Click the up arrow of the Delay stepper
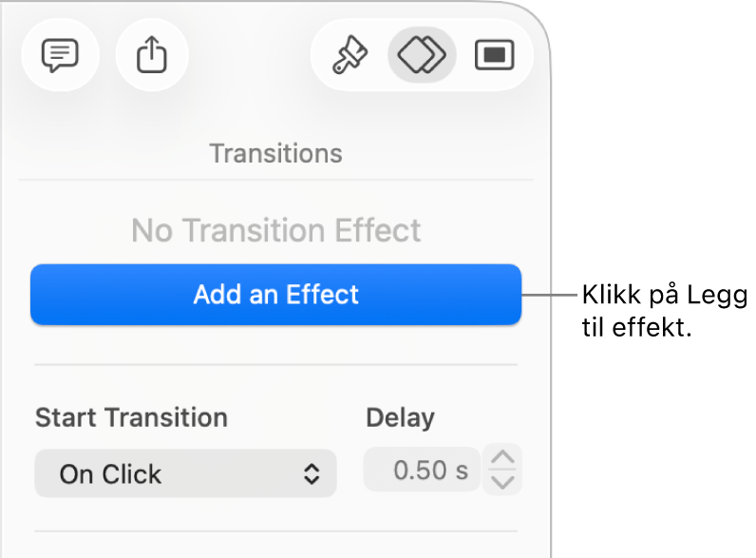 click(x=502, y=458)
